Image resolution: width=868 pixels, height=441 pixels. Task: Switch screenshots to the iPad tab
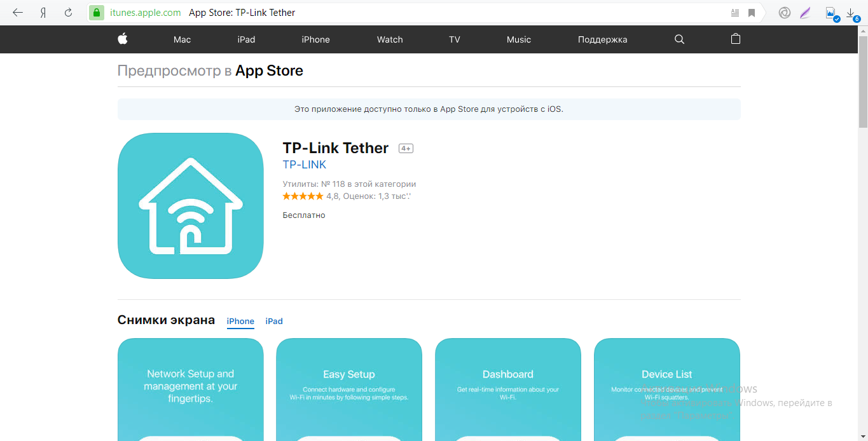point(274,321)
